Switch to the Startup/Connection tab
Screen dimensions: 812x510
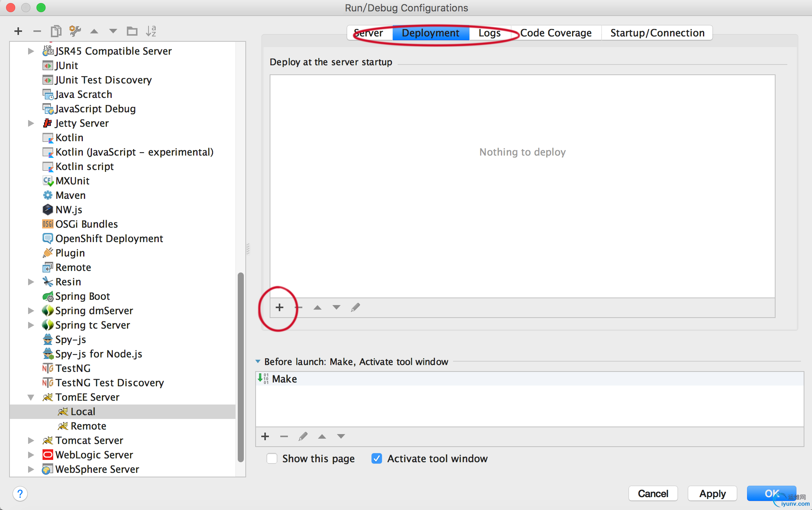click(x=657, y=33)
